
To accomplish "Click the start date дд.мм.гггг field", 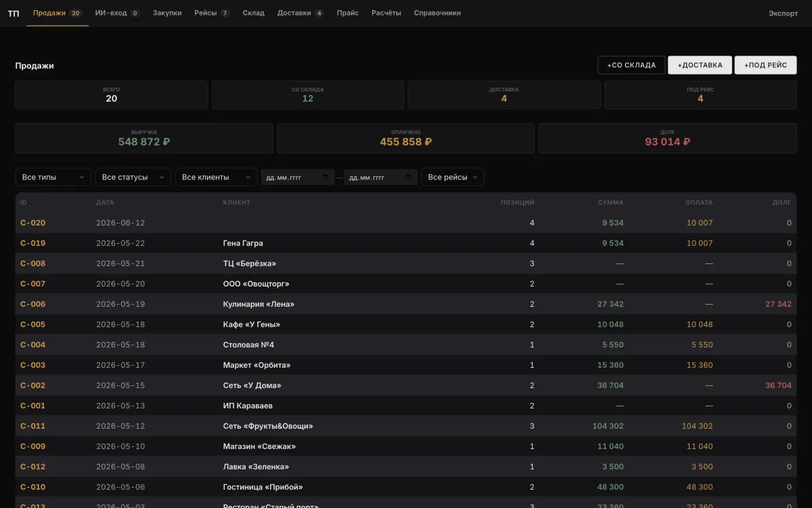I will click(x=298, y=177).
